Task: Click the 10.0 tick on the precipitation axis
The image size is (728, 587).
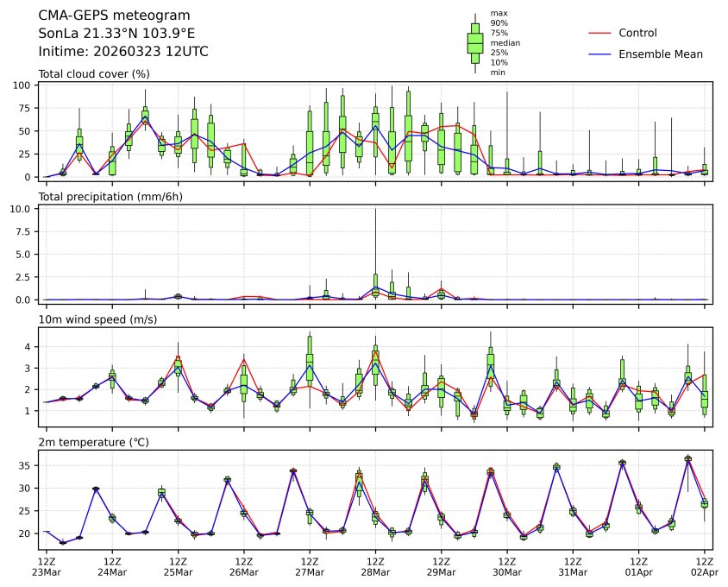Action: pos(22,209)
